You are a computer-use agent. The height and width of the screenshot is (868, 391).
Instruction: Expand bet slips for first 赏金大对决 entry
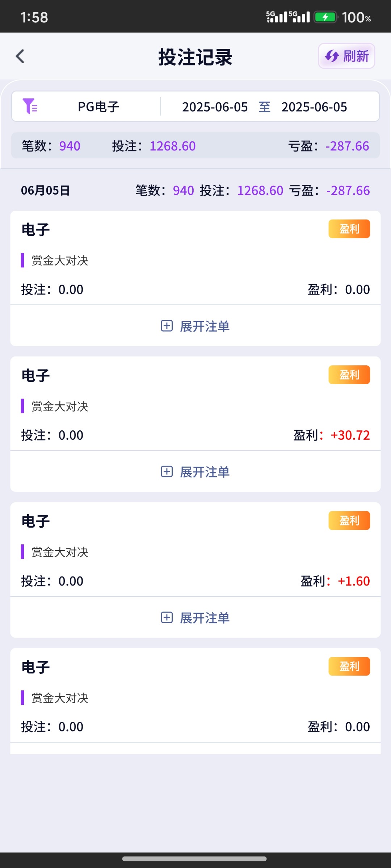(x=205, y=326)
